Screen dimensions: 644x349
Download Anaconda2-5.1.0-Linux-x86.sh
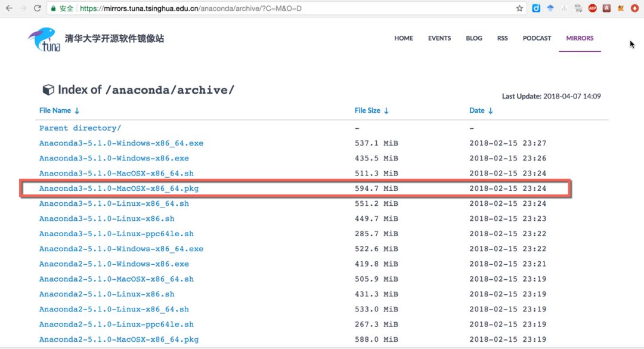pos(107,294)
